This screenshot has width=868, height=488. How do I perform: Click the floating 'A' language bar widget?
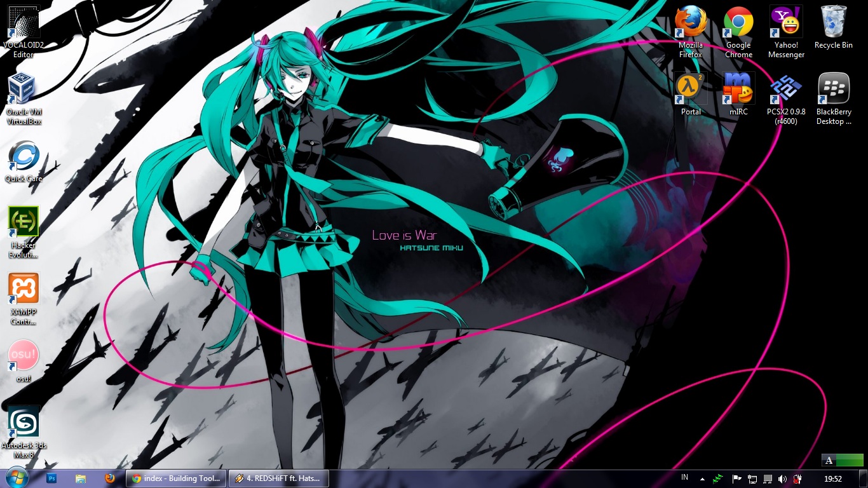pyautogui.click(x=843, y=461)
